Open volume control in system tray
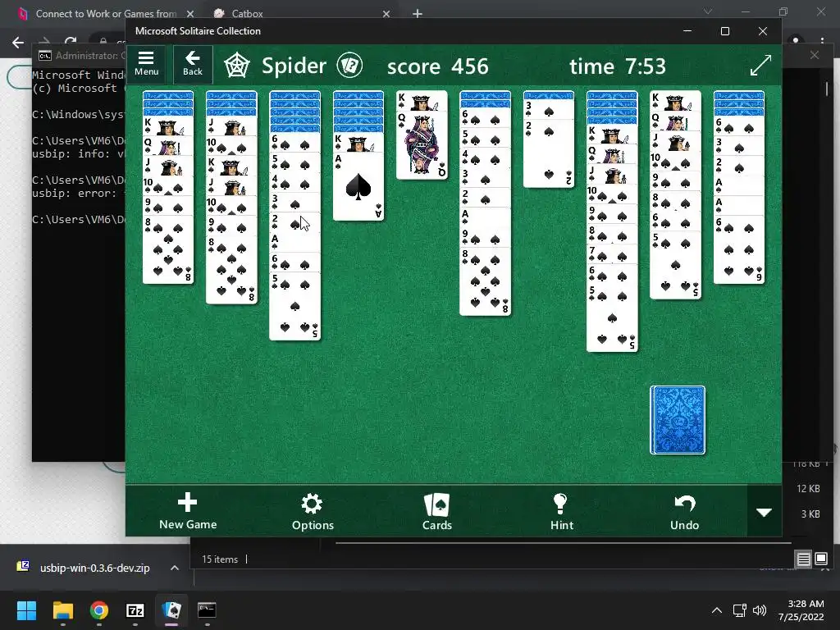The height and width of the screenshot is (630, 840). [x=759, y=610]
